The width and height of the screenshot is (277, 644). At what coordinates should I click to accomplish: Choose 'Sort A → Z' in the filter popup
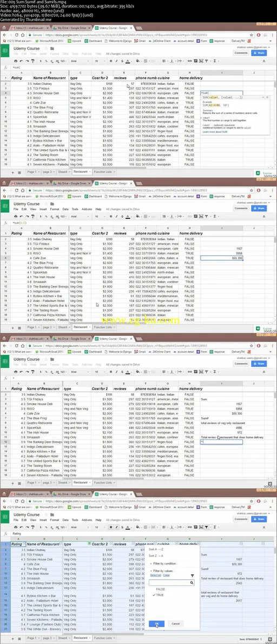coord(156,549)
